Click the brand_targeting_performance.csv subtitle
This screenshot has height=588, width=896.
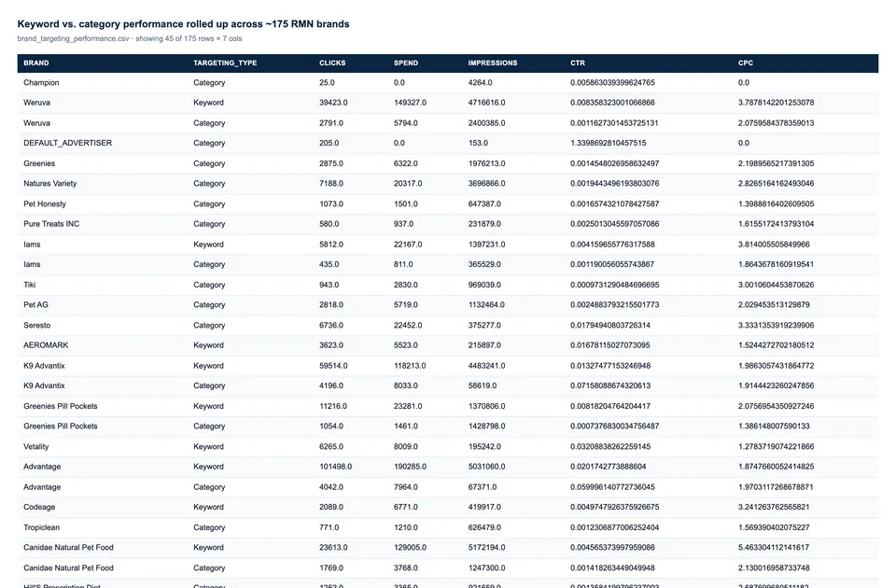tap(130, 39)
